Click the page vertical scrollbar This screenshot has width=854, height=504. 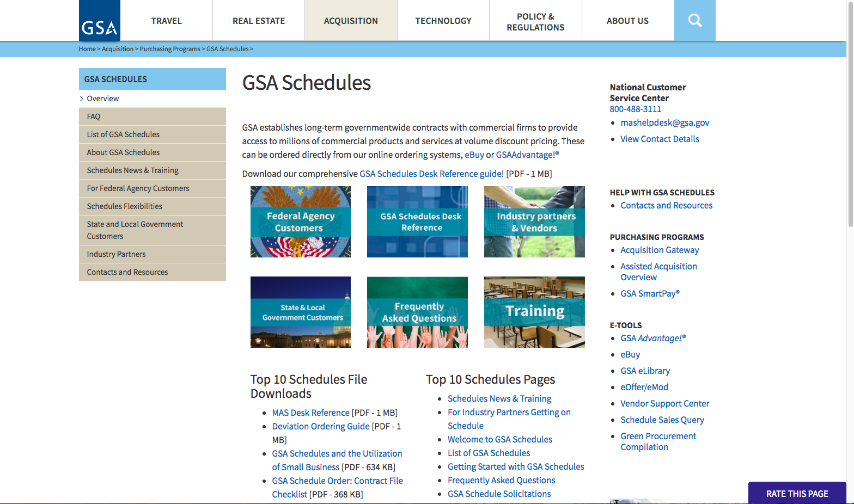pyautogui.click(x=850, y=114)
